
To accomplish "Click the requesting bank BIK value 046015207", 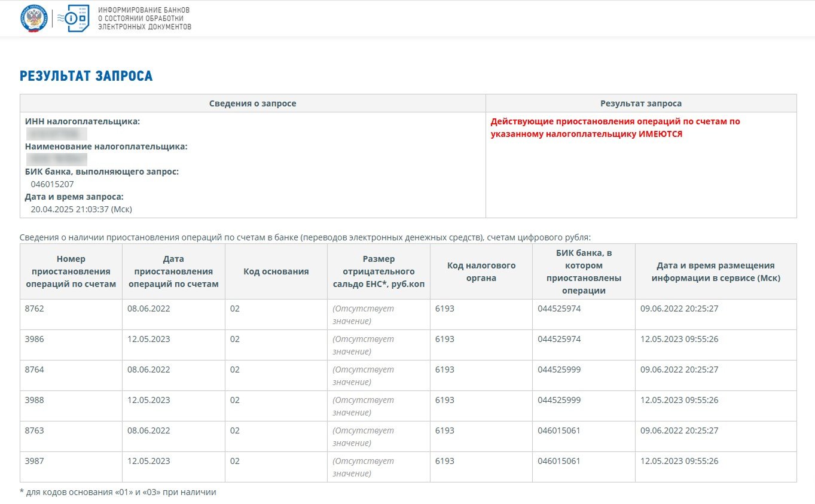I will coord(53,184).
